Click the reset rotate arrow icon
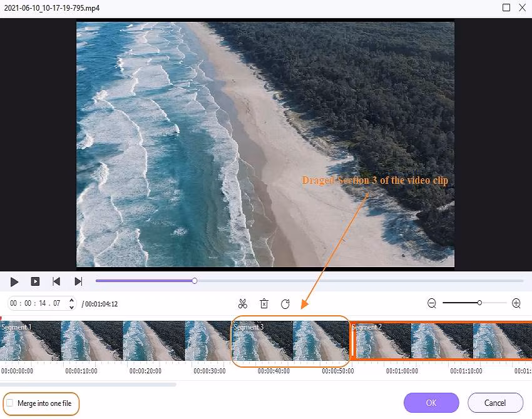The width and height of the screenshot is (532, 419). 285,304
